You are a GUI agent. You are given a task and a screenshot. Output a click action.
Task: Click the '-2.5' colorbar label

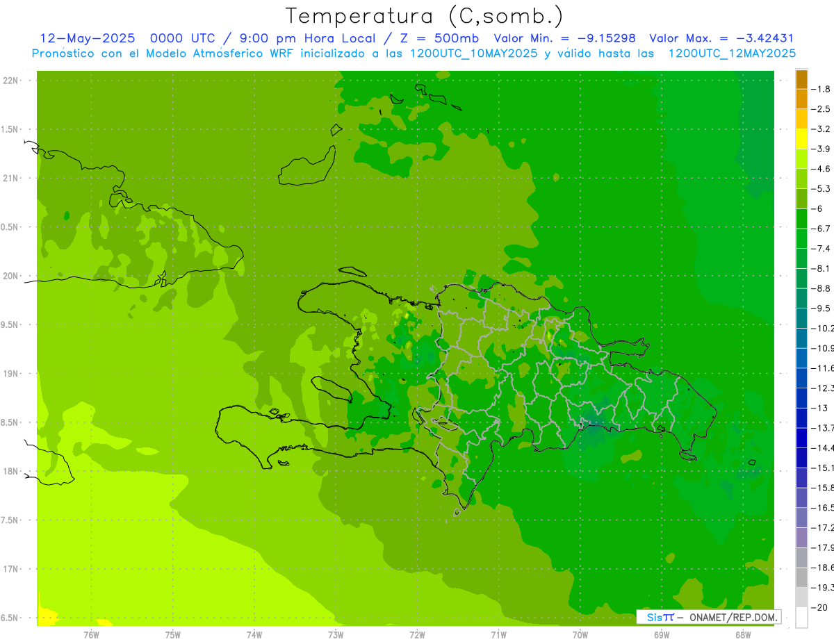(x=821, y=109)
